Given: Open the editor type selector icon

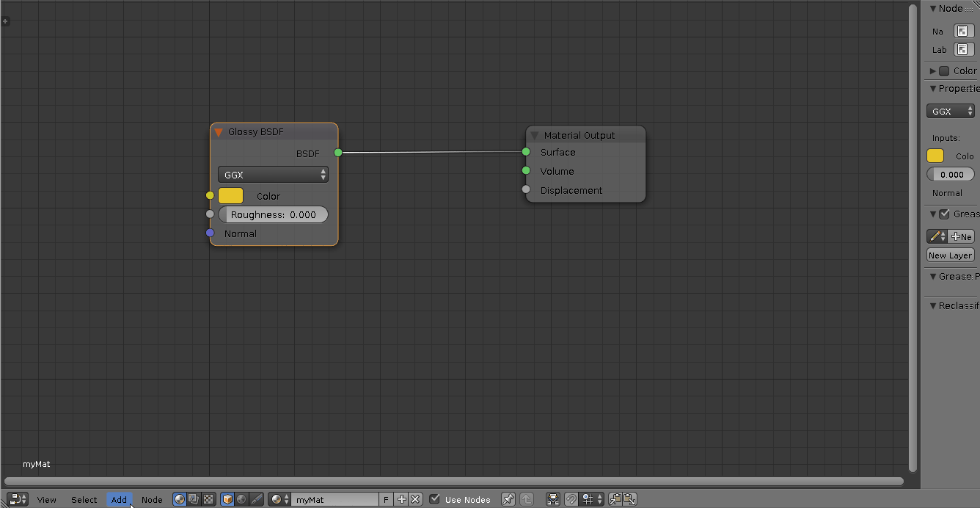Looking at the screenshot, I should coord(18,499).
